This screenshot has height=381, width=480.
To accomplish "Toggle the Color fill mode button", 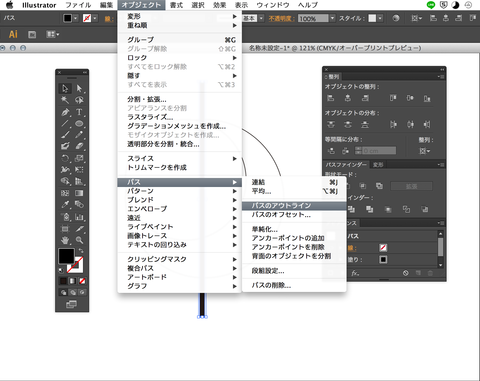I will [63, 281].
